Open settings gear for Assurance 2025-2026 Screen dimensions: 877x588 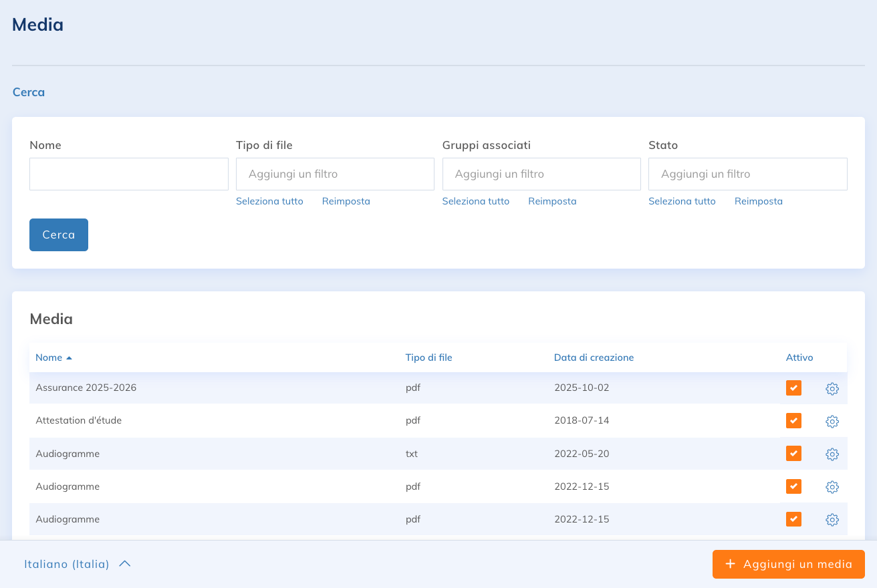click(832, 389)
